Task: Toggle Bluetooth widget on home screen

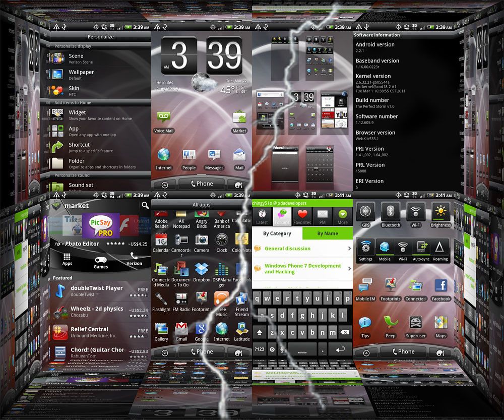Action: [x=391, y=214]
